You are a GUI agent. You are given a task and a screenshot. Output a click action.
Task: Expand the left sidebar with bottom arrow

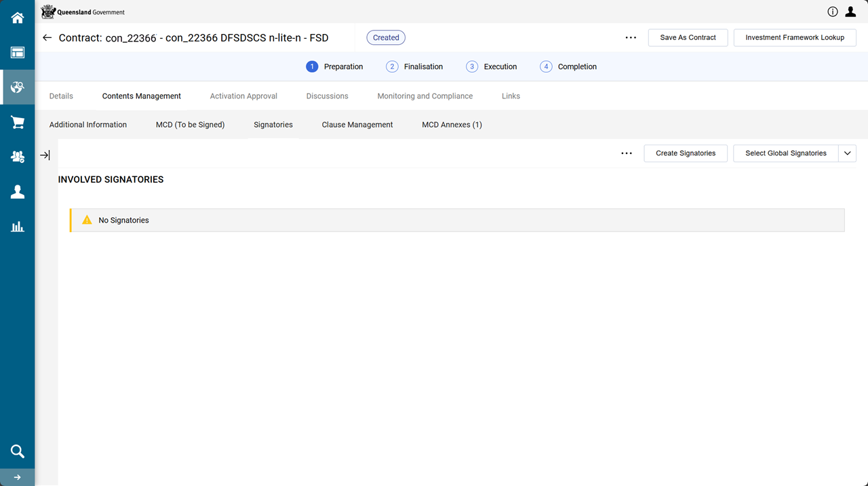click(x=17, y=477)
